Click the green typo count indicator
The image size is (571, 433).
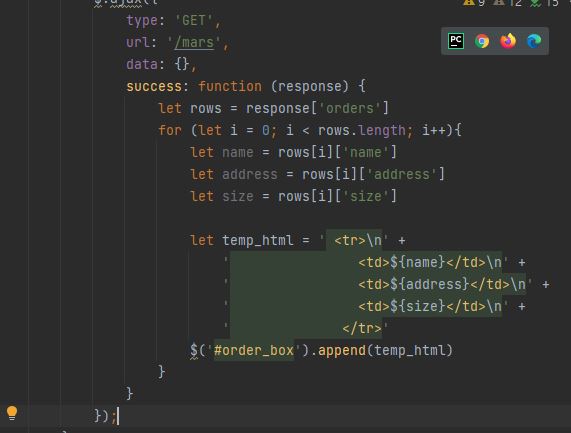[544, 3]
